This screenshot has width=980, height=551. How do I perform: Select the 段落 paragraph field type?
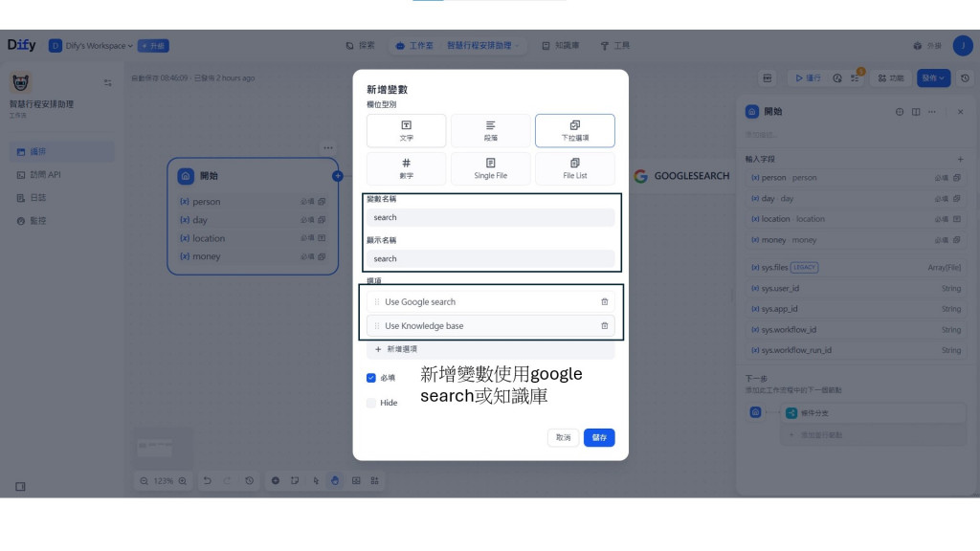pos(491,130)
